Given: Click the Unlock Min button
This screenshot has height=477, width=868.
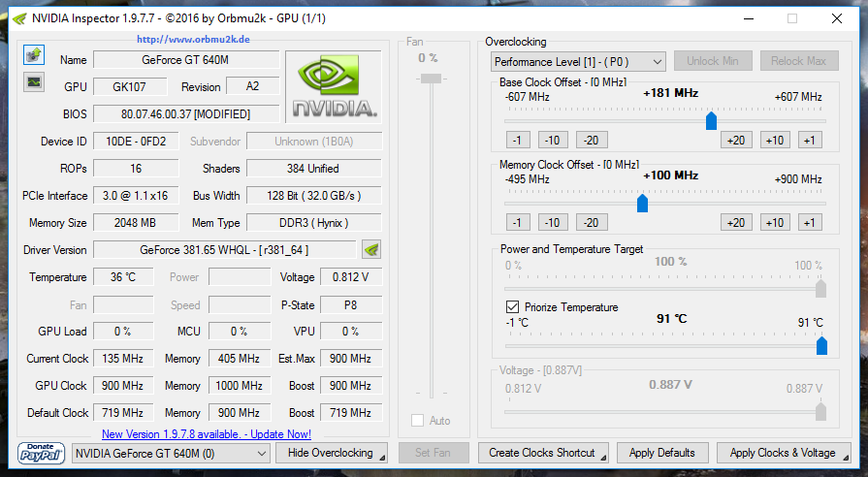Looking at the screenshot, I should (x=713, y=61).
